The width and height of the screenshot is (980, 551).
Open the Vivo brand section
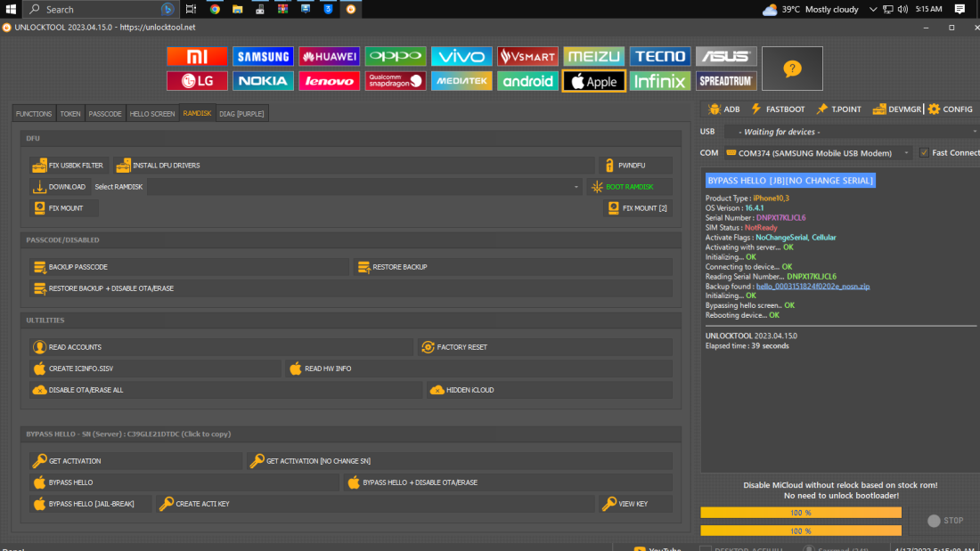pyautogui.click(x=461, y=57)
